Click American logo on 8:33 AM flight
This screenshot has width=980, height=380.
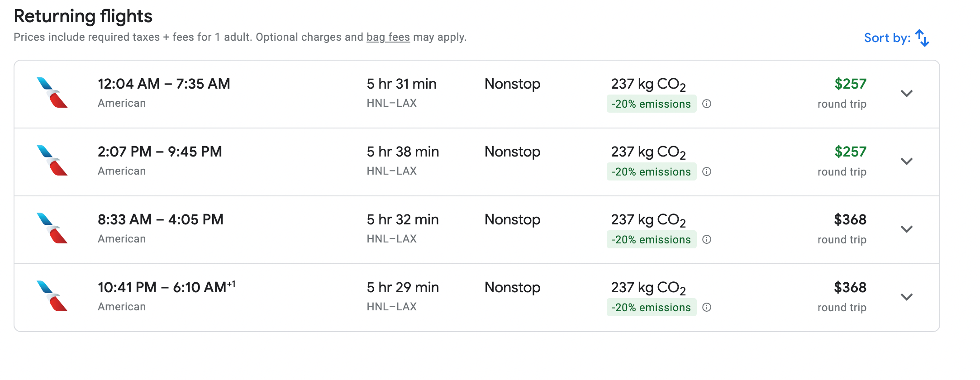coord(52,228)
